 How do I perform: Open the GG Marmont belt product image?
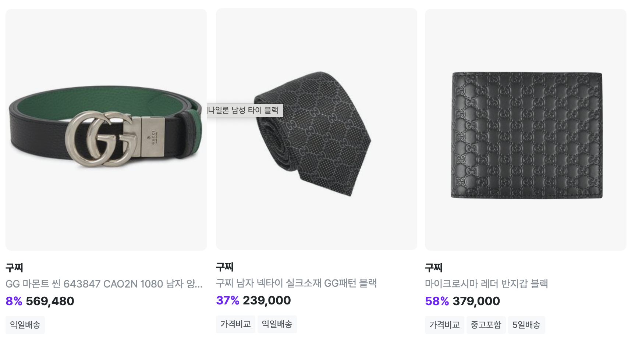coord(106,129)
